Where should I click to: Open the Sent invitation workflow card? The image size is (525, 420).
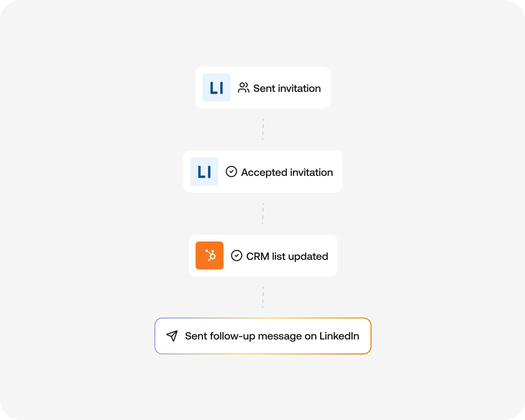pos(263,87)
